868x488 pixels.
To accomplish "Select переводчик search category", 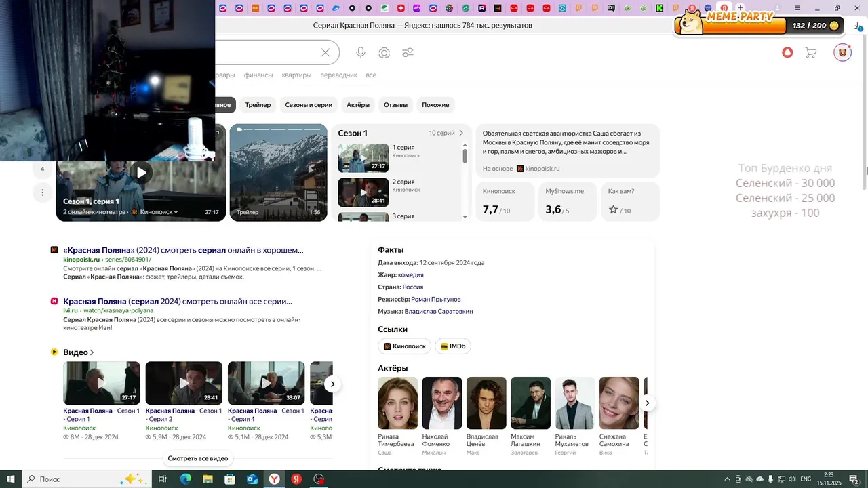I will click(x=338, y=75).
